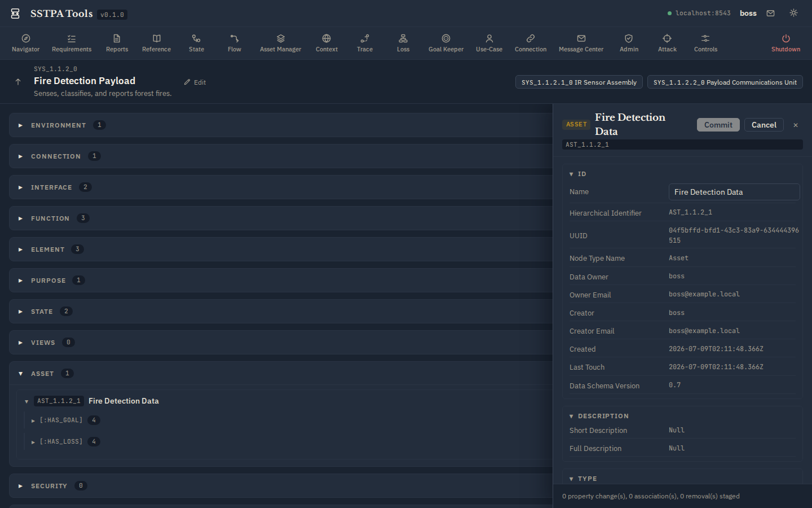Open the Flow tool
Screen dimensions: 812x508
235,43
